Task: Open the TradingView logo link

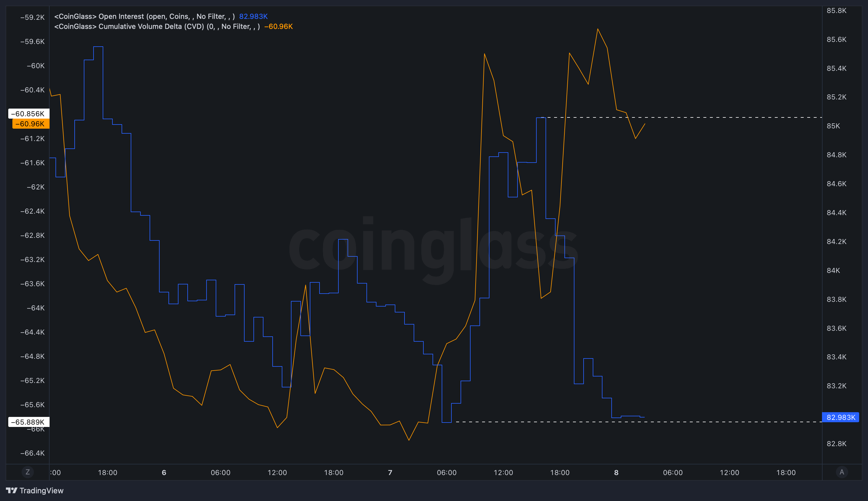Action: tap(35, 490)
